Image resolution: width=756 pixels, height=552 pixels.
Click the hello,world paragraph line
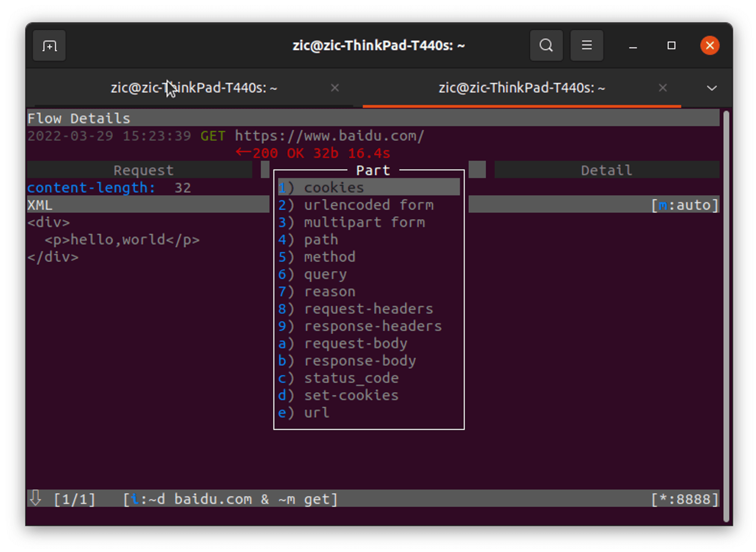[x=122, y=240]
